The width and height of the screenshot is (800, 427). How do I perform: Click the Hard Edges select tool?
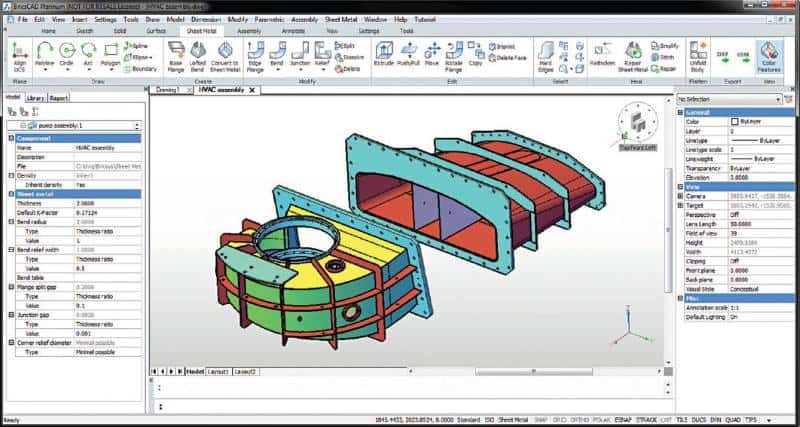point(546,55)
